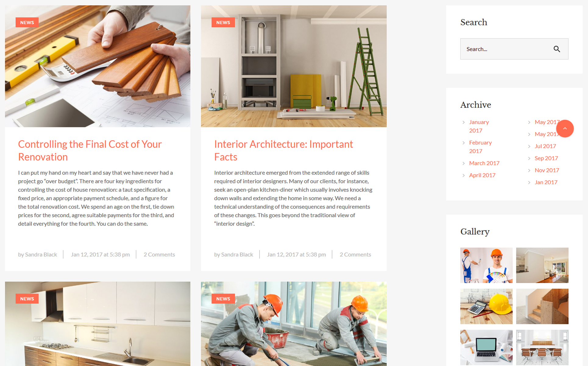588x366 pixels.
Task: Click the search magnifier icon
Action: tap(557, 49)
